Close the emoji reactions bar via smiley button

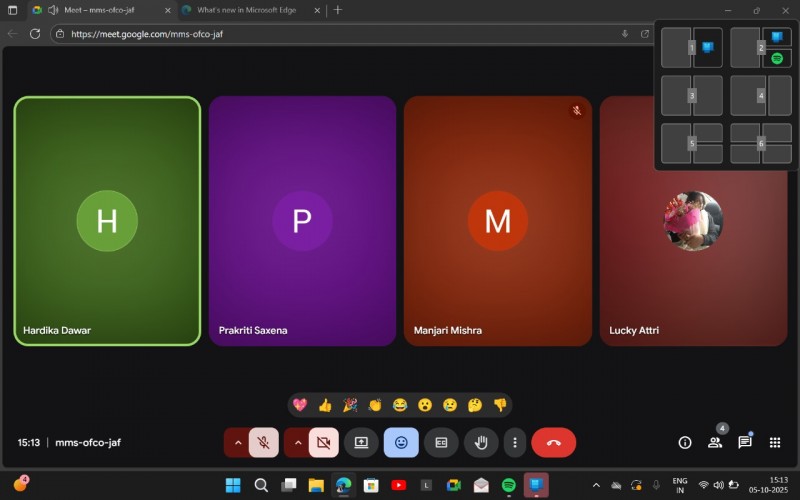[401, 442]
